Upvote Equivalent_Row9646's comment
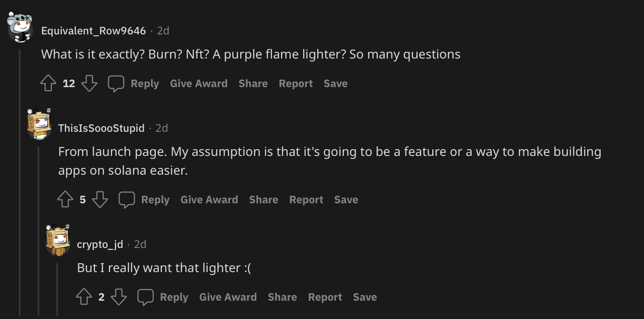The width and height of the screenshot is (644, 319). point(48,84)
